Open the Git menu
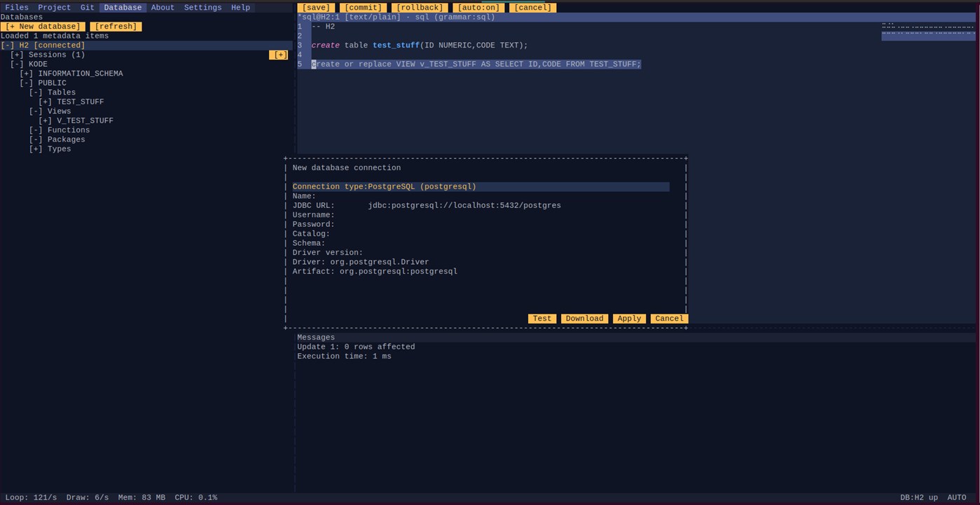This screenshot has width=980, height=505. [x=87, y=8]
